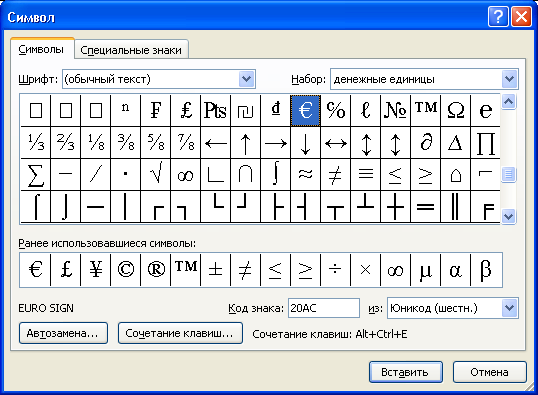Pick the identical to ≡ symbol
This screenshot has width=538, height=395.
(x=365, y=175)
